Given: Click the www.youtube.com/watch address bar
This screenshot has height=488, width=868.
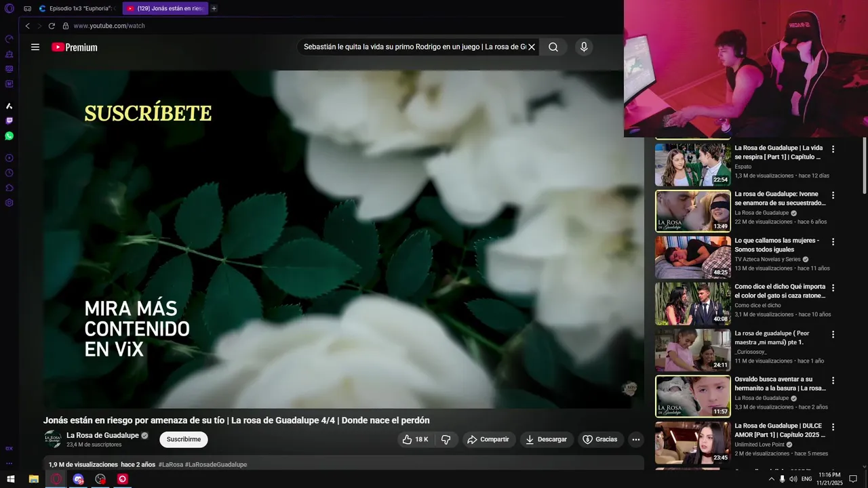Looking at the screenshot, I should [109, 26].
